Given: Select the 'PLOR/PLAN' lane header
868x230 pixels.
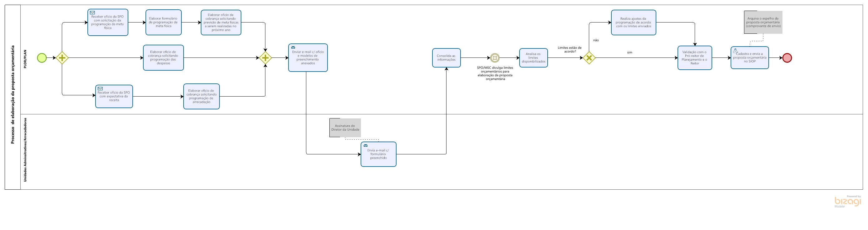Looking at the screenshot, I should click(x=25, y=59).
